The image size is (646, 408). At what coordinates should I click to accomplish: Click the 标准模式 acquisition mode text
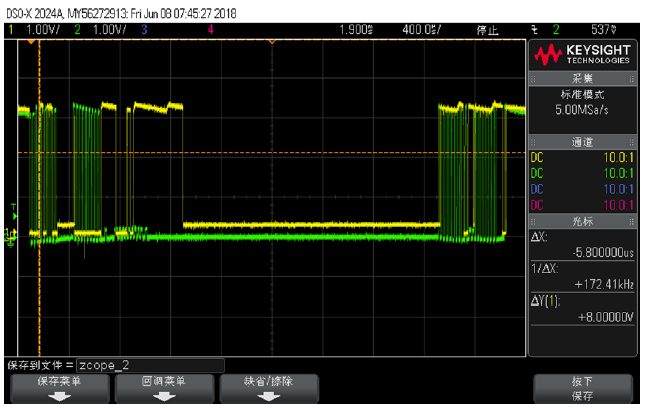pos(582,94)
